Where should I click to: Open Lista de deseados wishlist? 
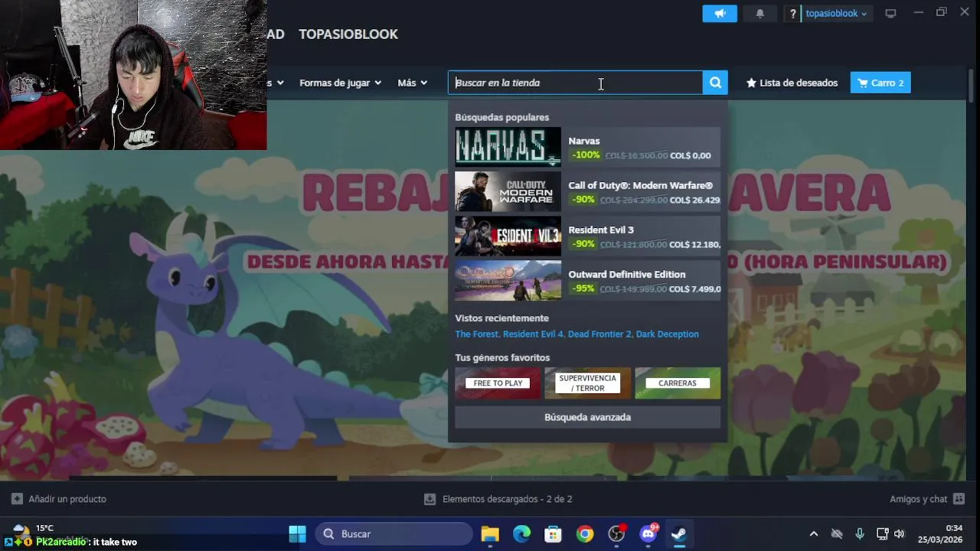coord(792,83)
